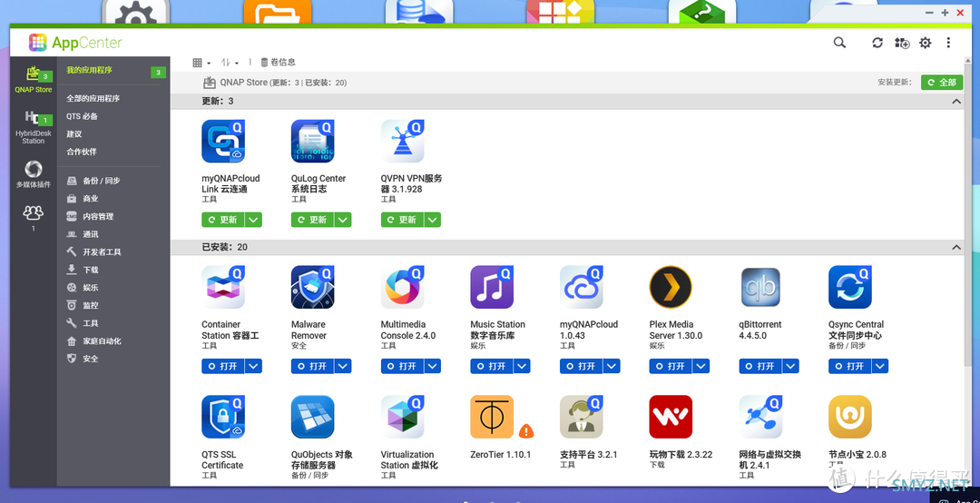
Task: Click the Container Station app icon
Action: click(x=223, y=287)
